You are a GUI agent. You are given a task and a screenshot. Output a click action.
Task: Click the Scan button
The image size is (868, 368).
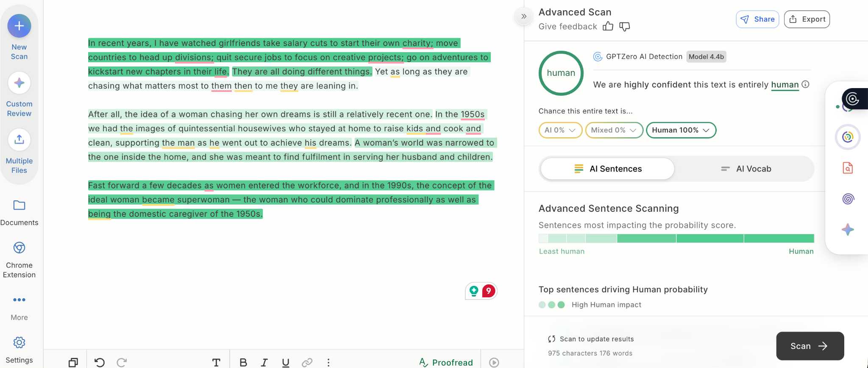(810, 346)
